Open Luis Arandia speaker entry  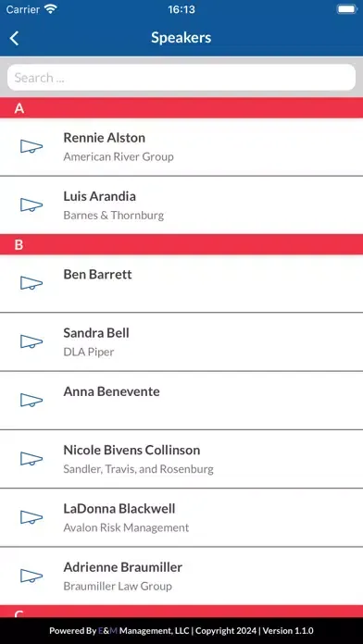181,204
